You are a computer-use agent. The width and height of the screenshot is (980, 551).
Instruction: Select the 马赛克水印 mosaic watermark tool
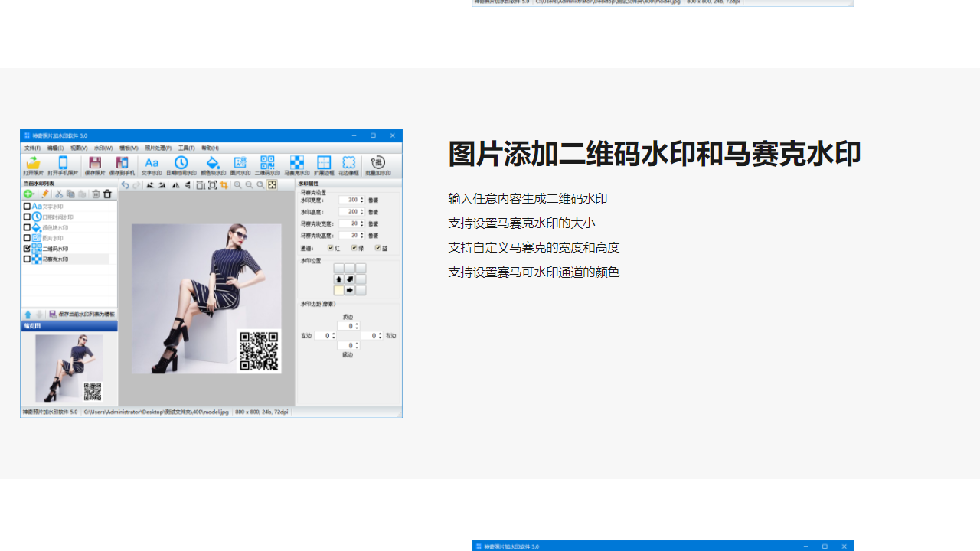299,164
